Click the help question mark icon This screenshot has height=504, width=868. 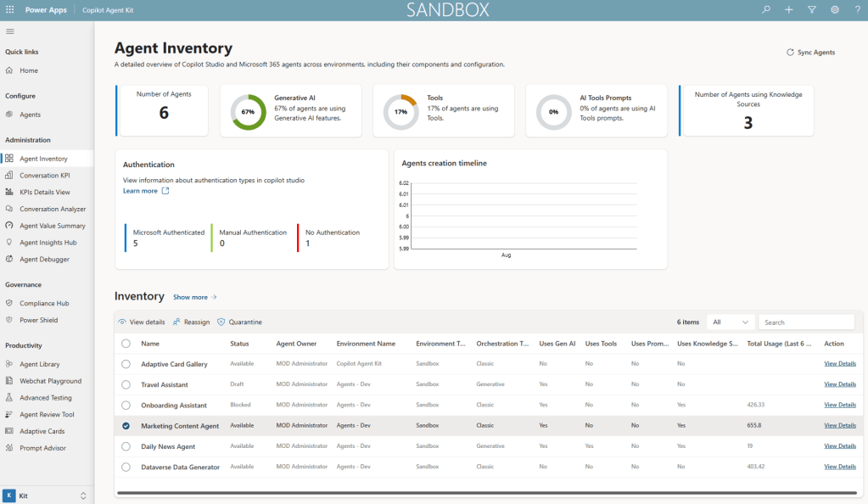857,9
